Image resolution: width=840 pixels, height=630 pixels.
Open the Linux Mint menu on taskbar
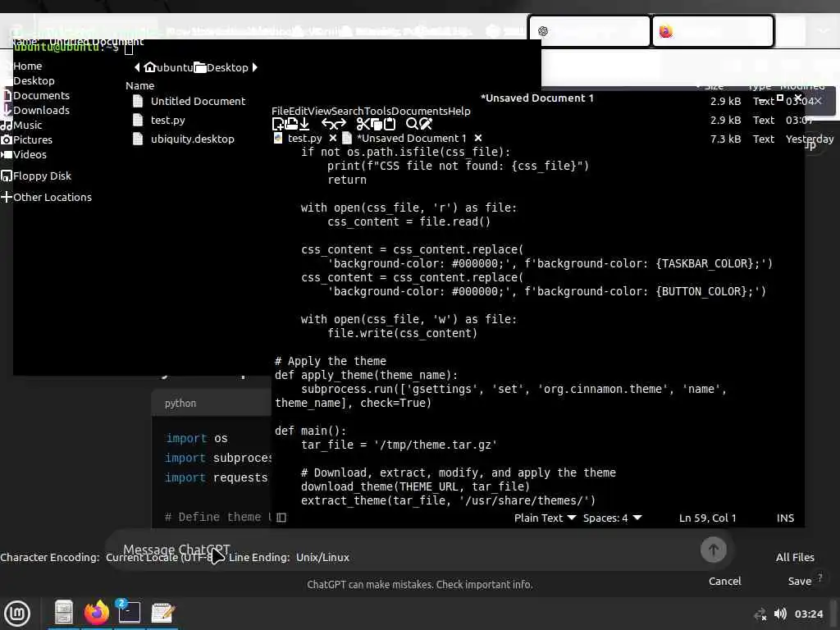click(x=17, y=614)
